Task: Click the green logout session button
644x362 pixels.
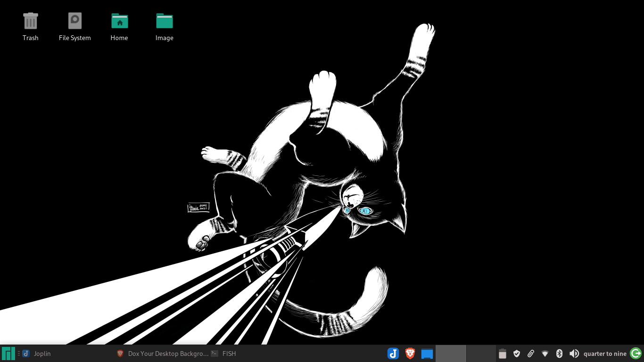Action: click(x=636, y=354)
